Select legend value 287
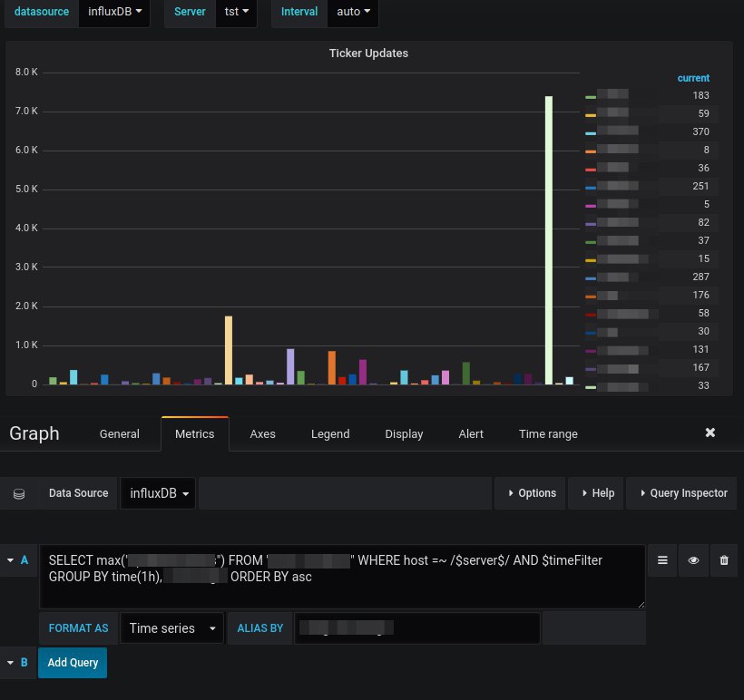 point(700,277)
